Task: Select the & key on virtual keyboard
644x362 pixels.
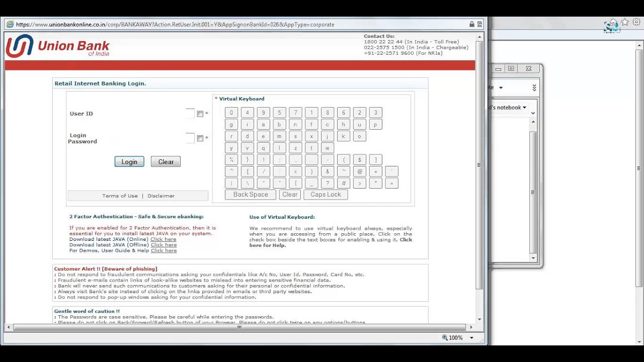Action: click(x=328, y=171)
